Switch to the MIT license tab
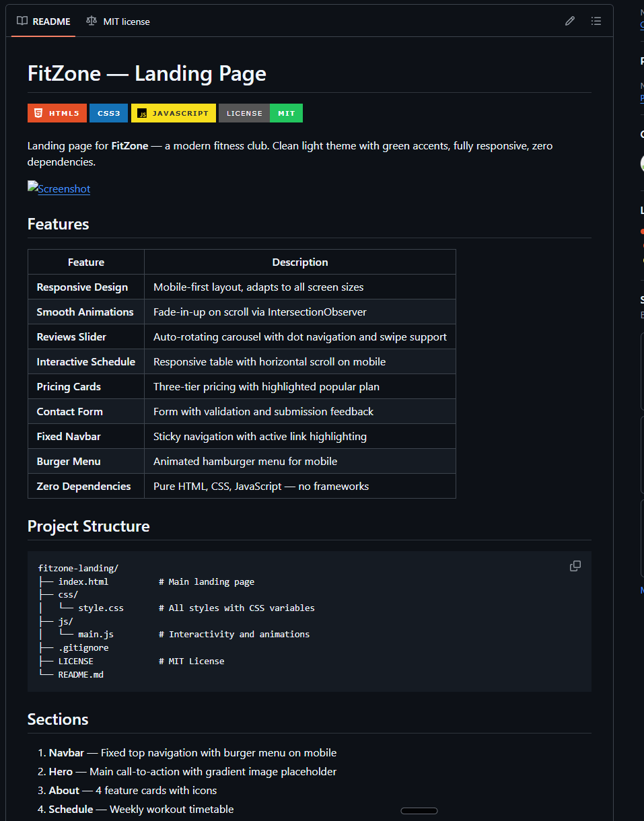Viewport: 644px width, 821px height. click(118, 22)
